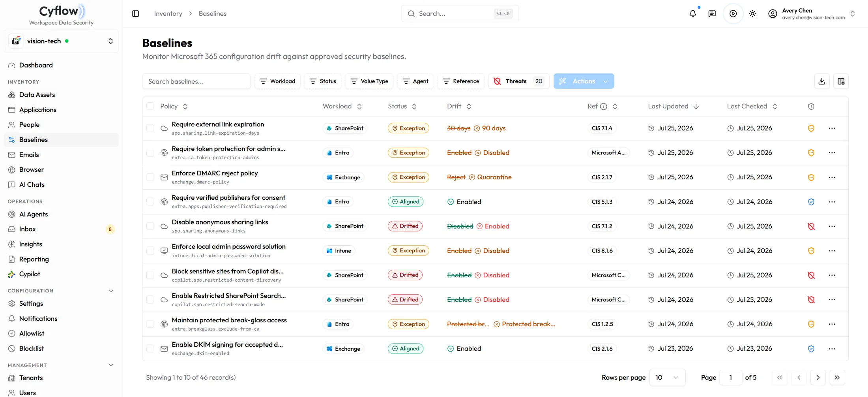
Task: Check the Require token protection row
Action: tap(150, 152)
